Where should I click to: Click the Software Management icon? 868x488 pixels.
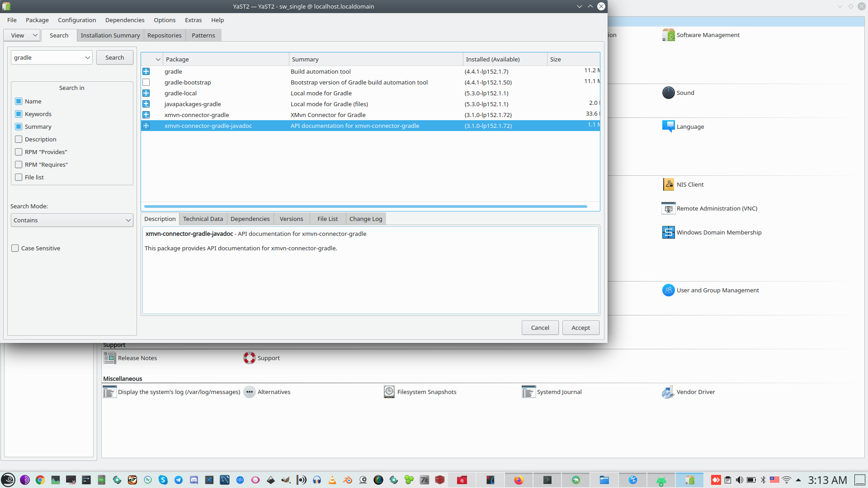coord(668,35)
